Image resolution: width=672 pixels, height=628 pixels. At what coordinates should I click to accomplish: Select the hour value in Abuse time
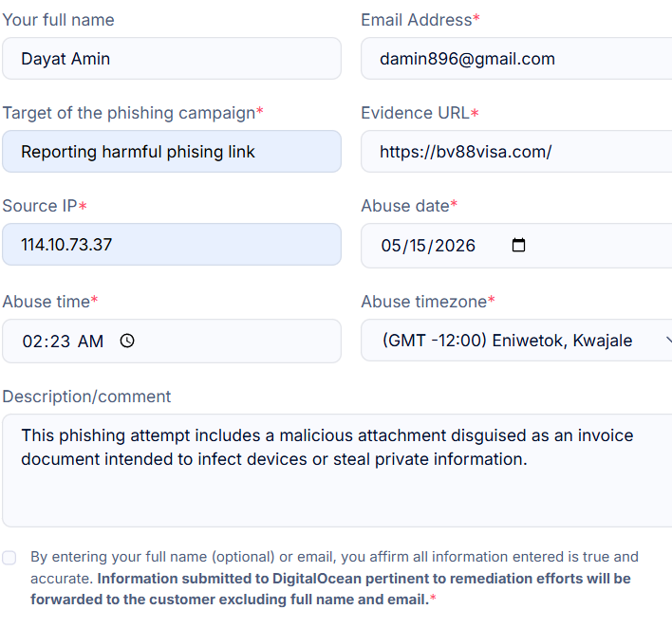31,342
